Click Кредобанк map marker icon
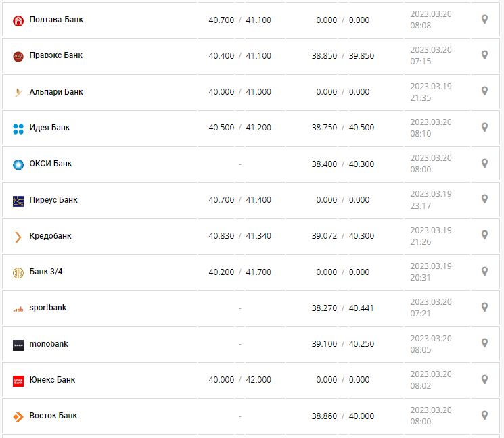This screenshot has width=504, height=438. [x=484, y=235]
